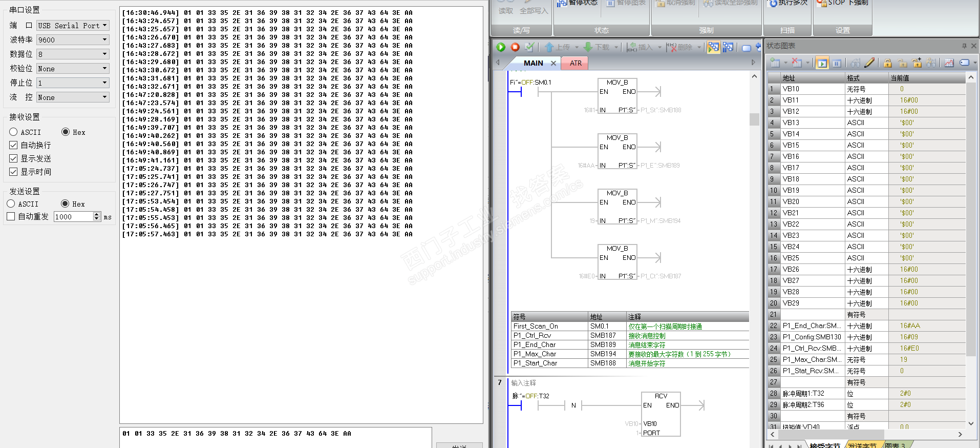
Task: Toggle the 显示发送 checkbox
Action: point(13,158)
